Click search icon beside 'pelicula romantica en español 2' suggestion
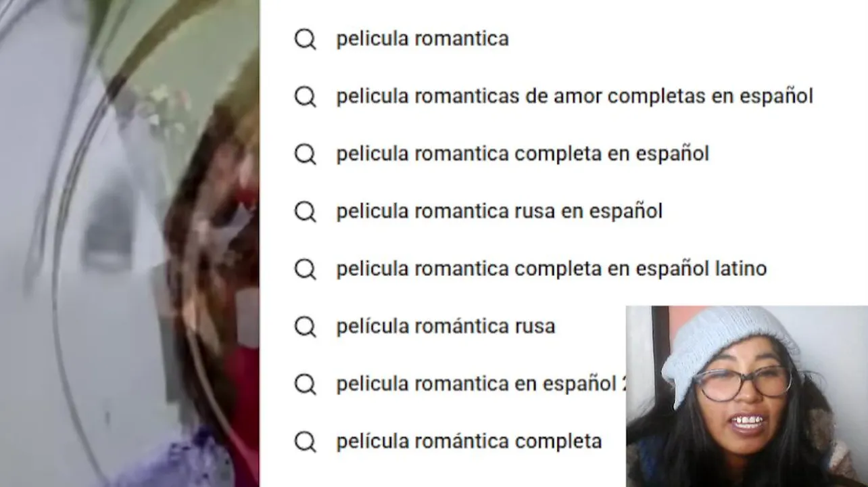The image size is (868, 487). (x=305, y=384)
